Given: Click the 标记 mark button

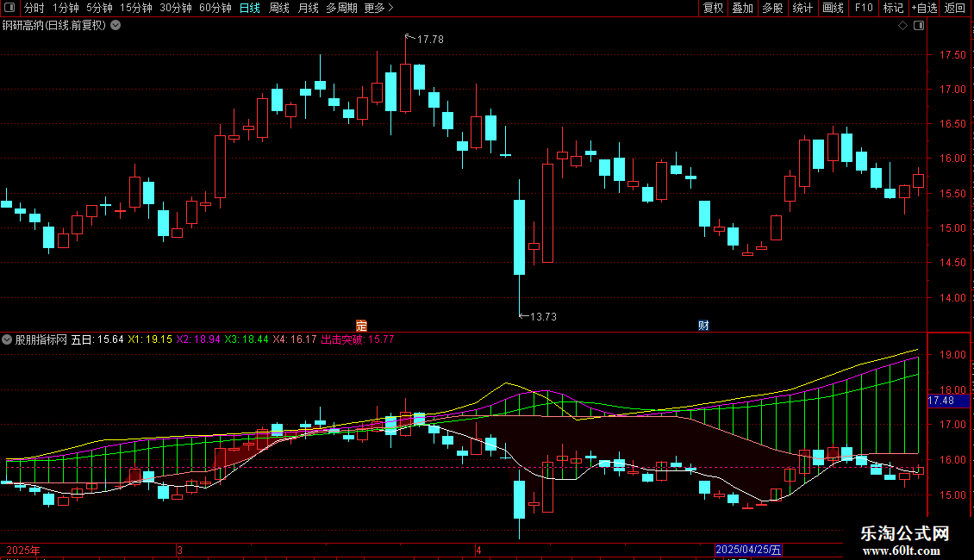Looking at the screenshot, I should 893,8.
